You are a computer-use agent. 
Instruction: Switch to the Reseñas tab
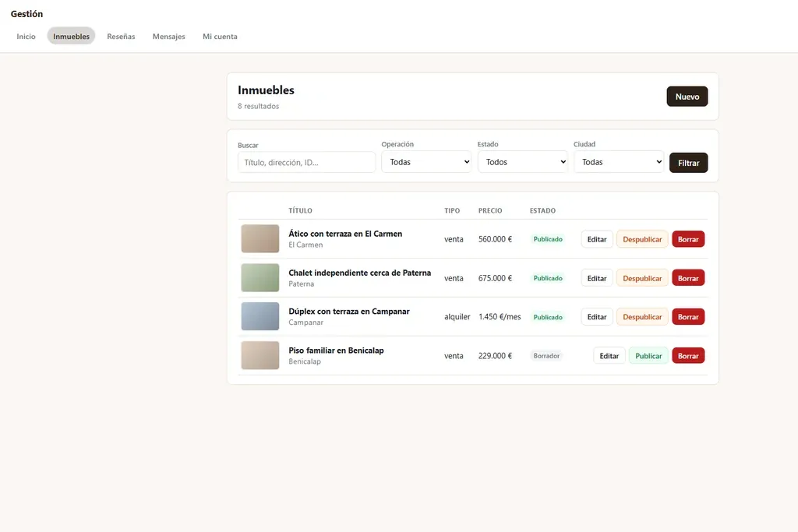(x=121, y=36)
